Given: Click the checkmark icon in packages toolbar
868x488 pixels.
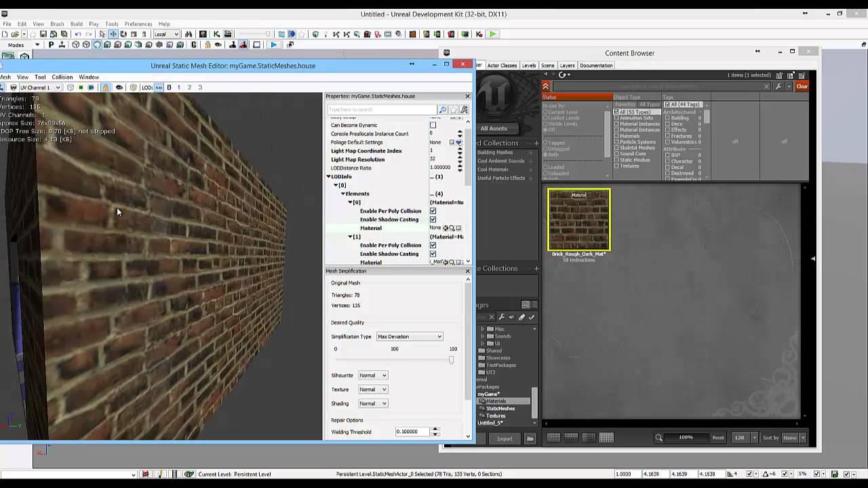Looking at the screenshot, I should pos(531,317).
